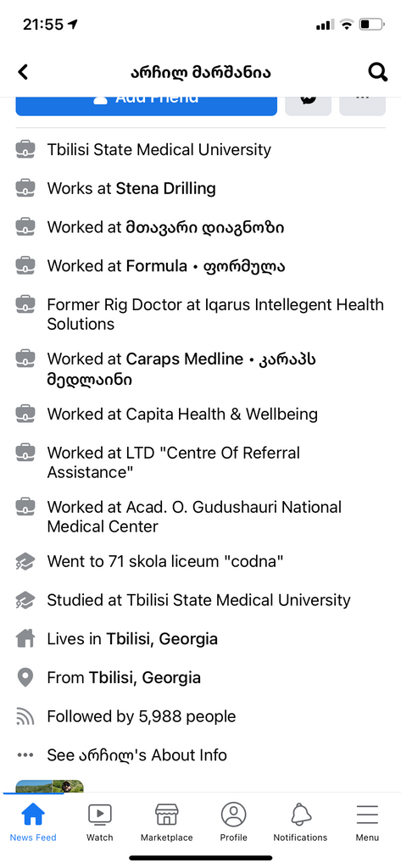The width and height of the screenshot is (401, 868).
Task: Open Stena Drilling workplace link
Action: tap(165, 188)
